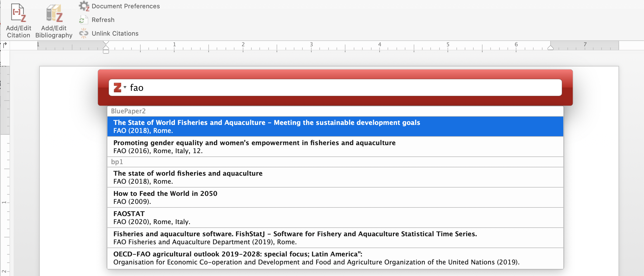Open the Zotero dropdown arrow in search box
The height and width of the screenshot is (276, 644).
(x=125, y=87)
